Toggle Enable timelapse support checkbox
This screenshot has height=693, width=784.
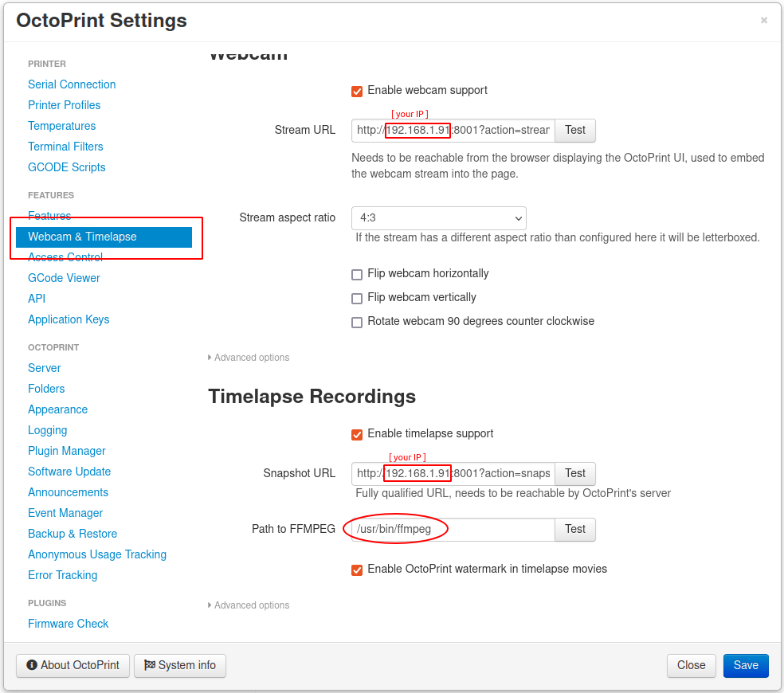(x=357, y=434)
